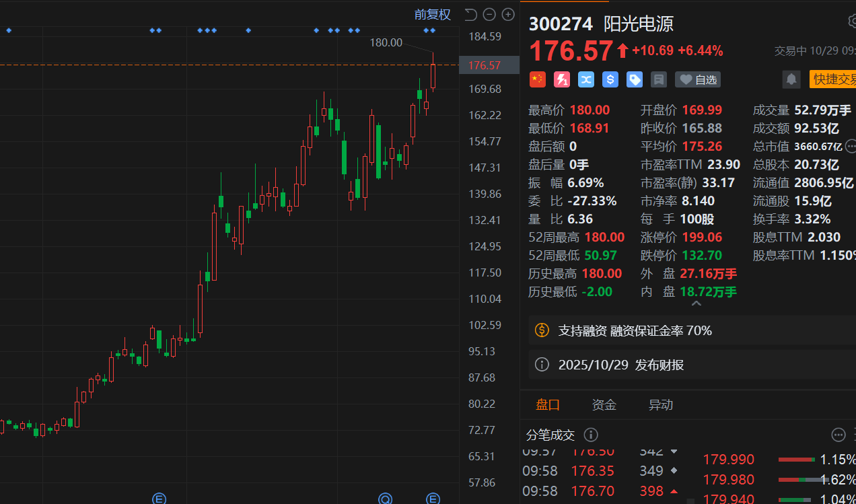This screenshot has height=504, width=856.
Task: Click the China market flag icon
Action: 537,79
